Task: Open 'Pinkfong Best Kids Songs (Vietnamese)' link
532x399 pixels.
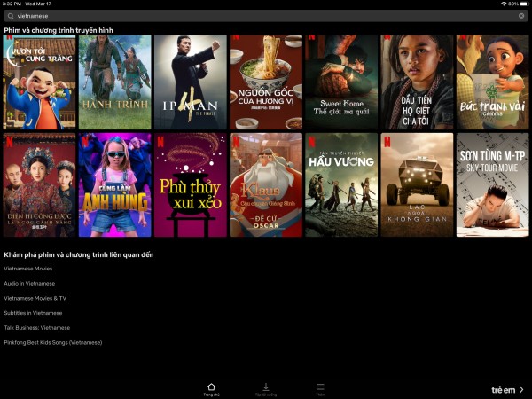Action: point(53,342)
